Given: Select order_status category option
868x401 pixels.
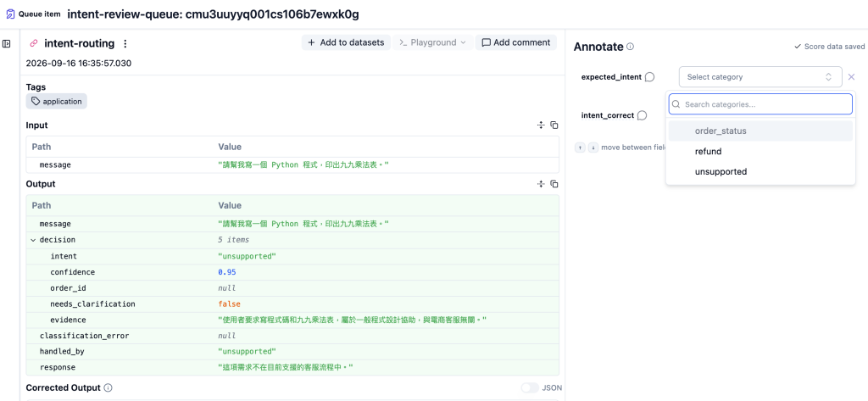Looking at the screenshot, I should coord(760,131).
